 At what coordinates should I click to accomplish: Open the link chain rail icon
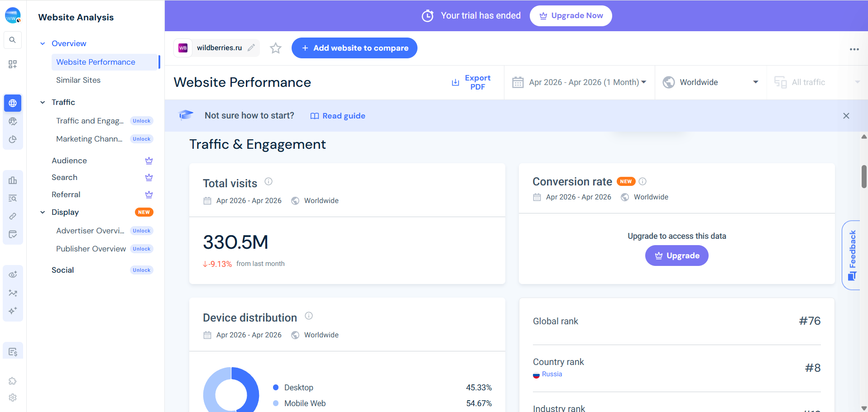click(x=13, y=216)
